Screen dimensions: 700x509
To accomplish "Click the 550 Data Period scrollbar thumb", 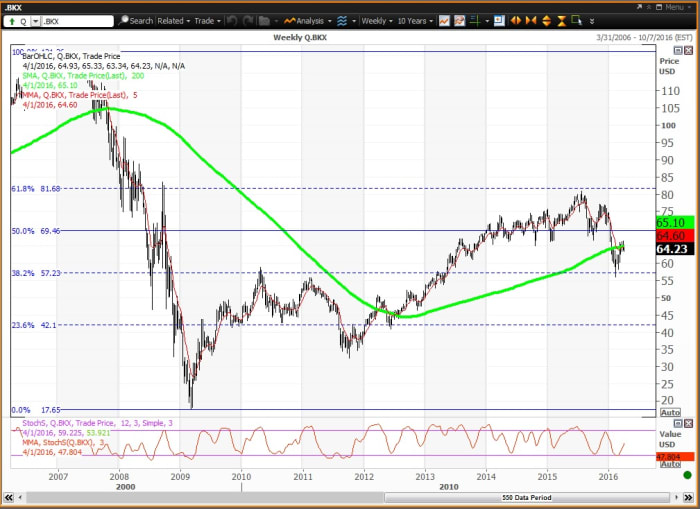I will (527, 497).
